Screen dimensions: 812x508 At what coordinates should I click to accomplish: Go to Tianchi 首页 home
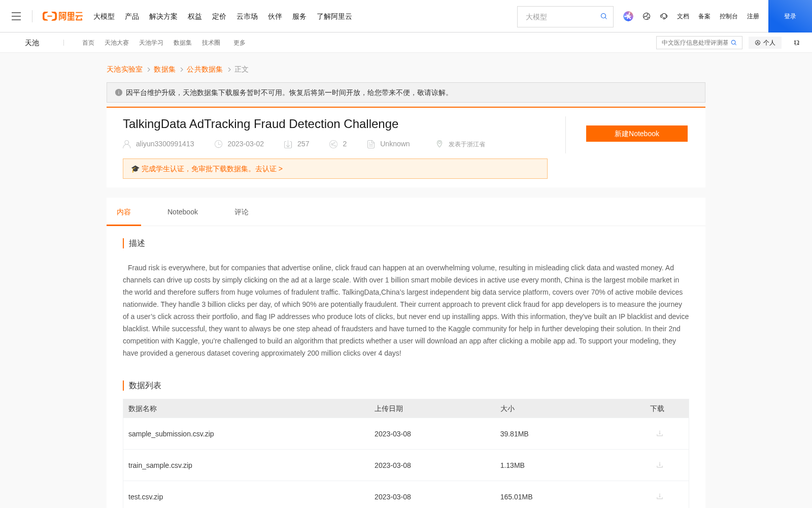pos(88,43)
